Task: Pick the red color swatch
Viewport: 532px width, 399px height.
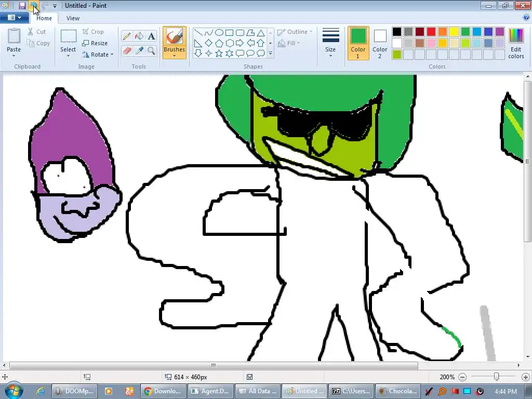Action: 431,32
